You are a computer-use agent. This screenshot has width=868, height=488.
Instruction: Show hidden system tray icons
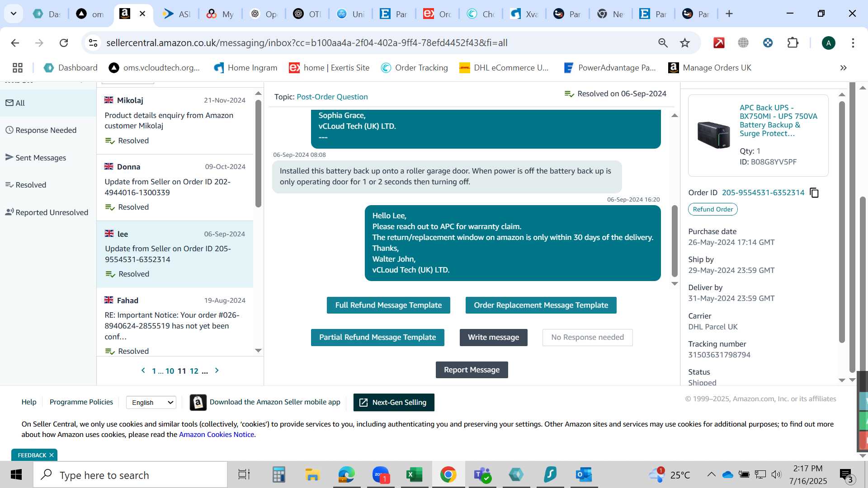point(711,474)
